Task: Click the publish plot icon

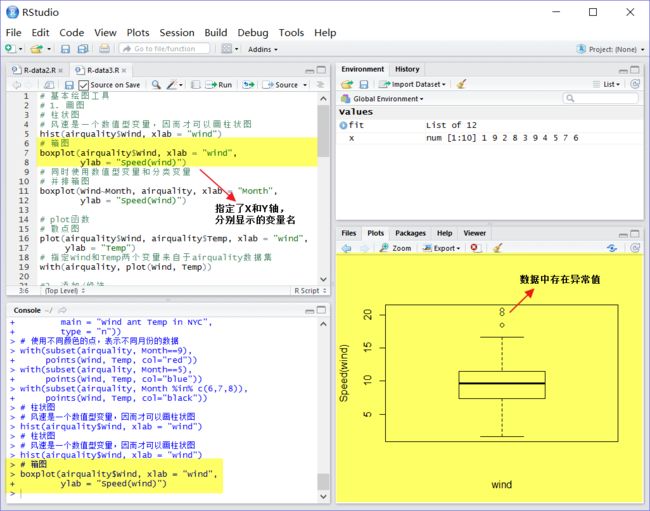Action: [612, 248]
